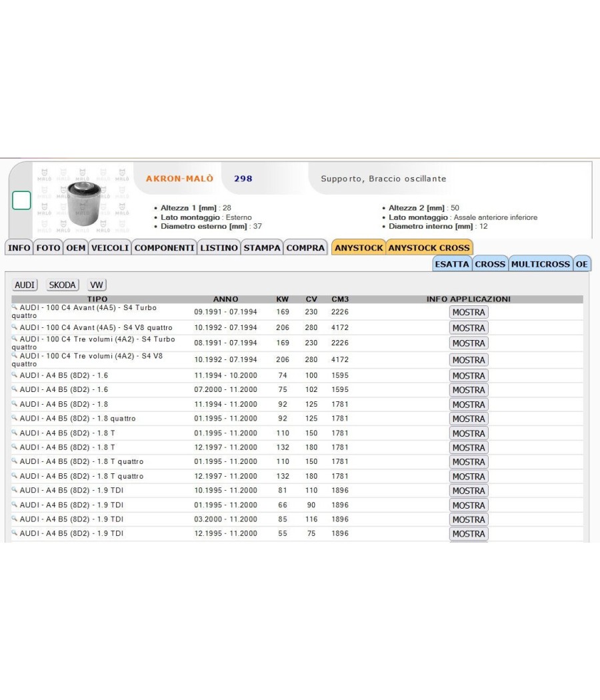Click magnifier icon for non-quattro A4 1.8 T 132 kW

[x=15, y=447]
